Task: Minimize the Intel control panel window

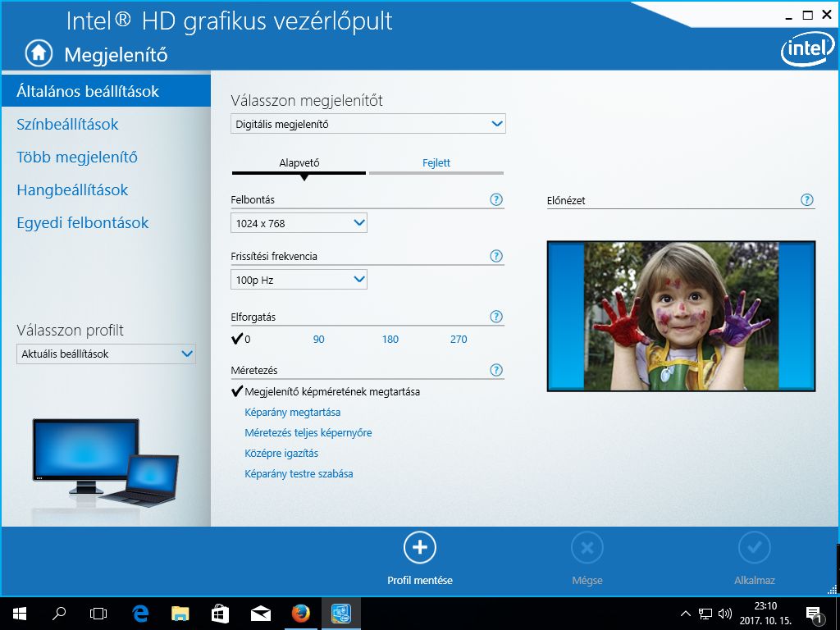Action: [x=788, y=16]
